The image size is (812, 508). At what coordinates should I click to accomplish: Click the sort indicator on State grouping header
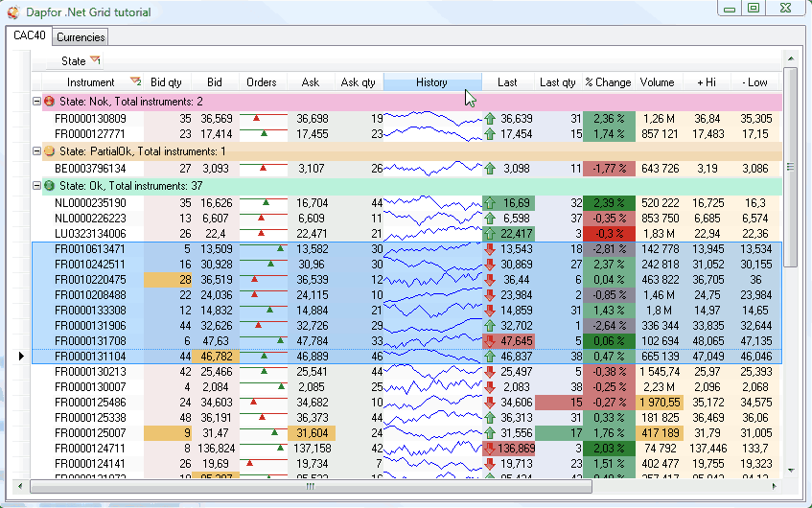tap(95, 60)
